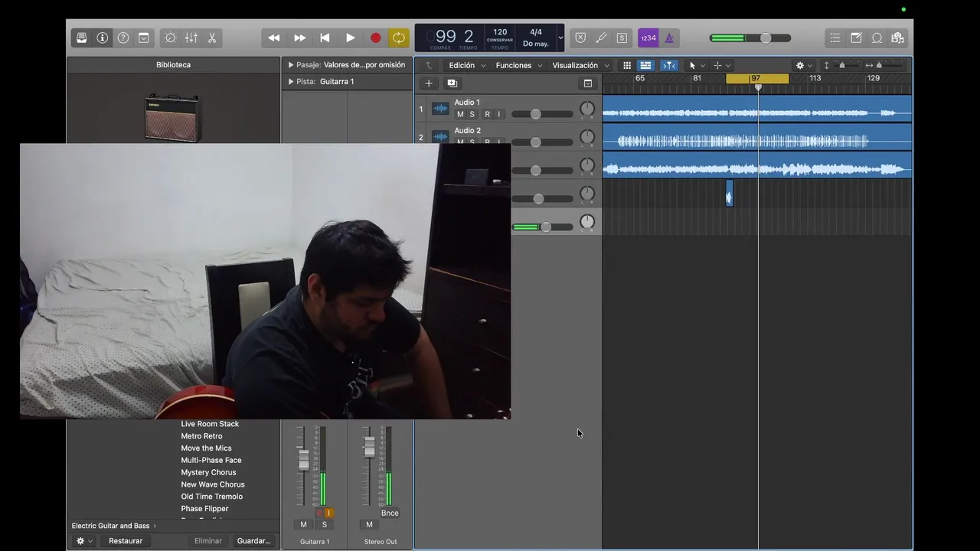Go to beginning of project
Viewport: 980px width, 551px height.
pyautogui.click(x=325, y=37)
